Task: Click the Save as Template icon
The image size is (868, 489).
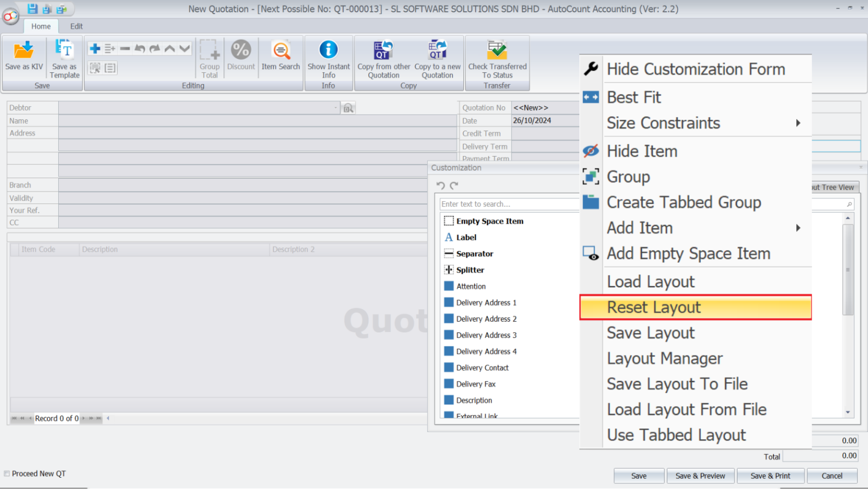Action: click(x=64, y=49)
